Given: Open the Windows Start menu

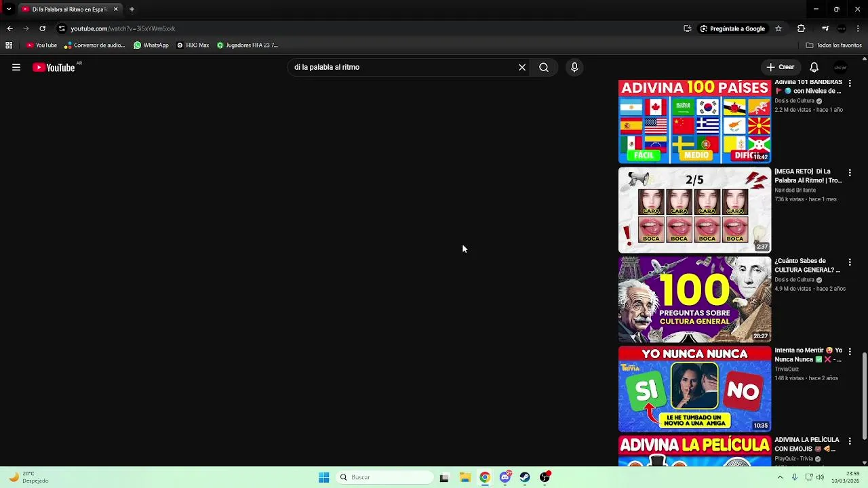Looking at the screenshot, I should pyautogui.click(x=324, y=477).
